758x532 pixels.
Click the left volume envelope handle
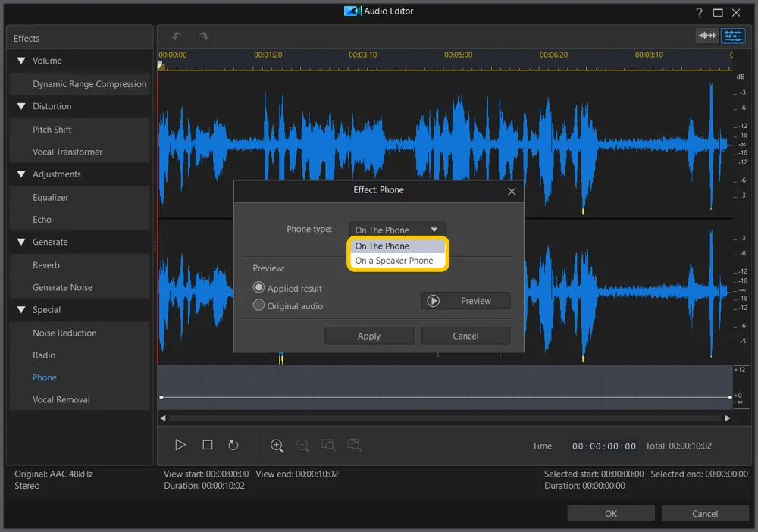click(x=161, y=397)
